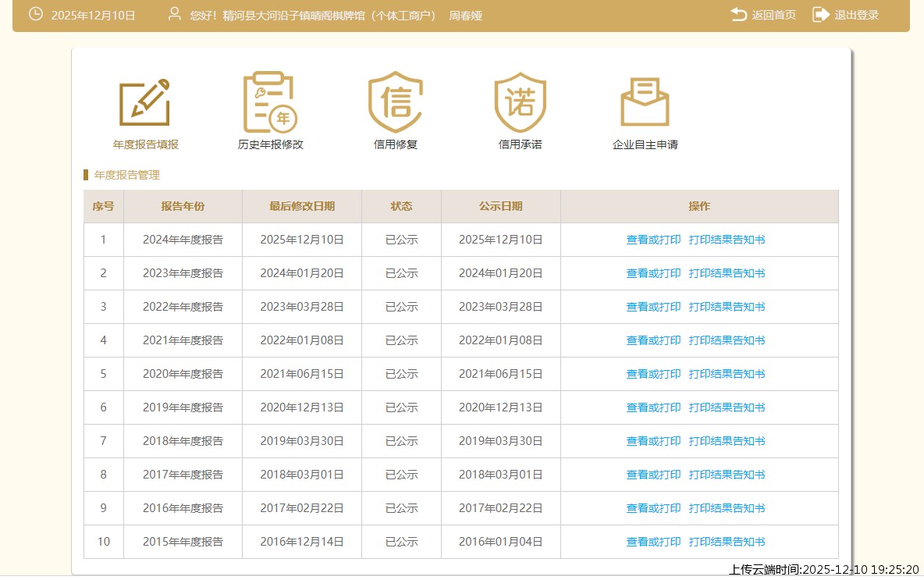
Task: Select the 信用修复 shield icon
Action: 395,102
